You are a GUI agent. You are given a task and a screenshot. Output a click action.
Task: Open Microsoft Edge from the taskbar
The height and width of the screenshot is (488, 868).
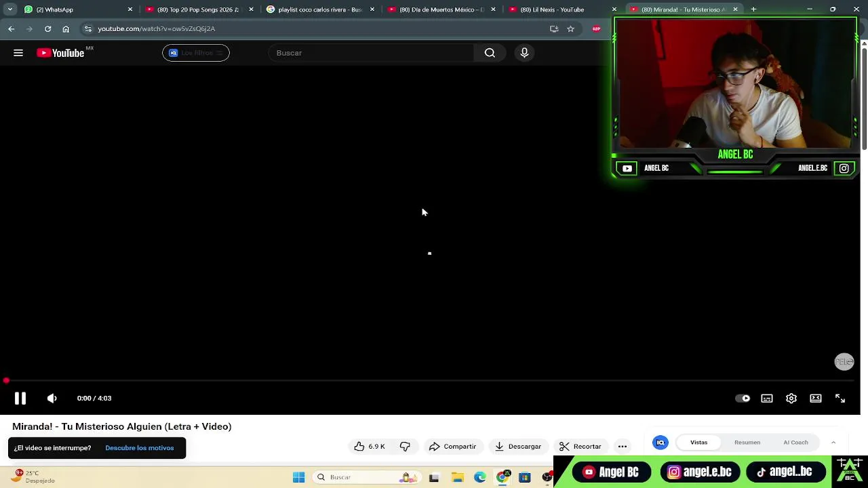[x=480, y=477]
